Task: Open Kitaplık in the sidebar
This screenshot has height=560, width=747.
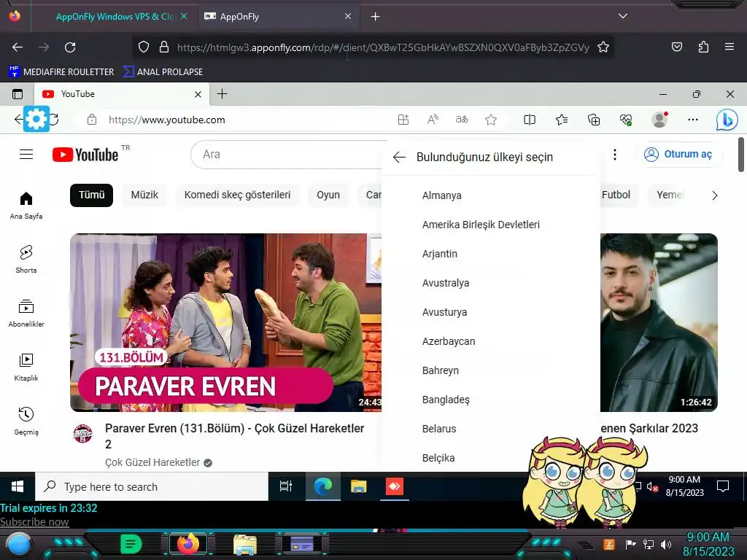Action: point(26,367)
